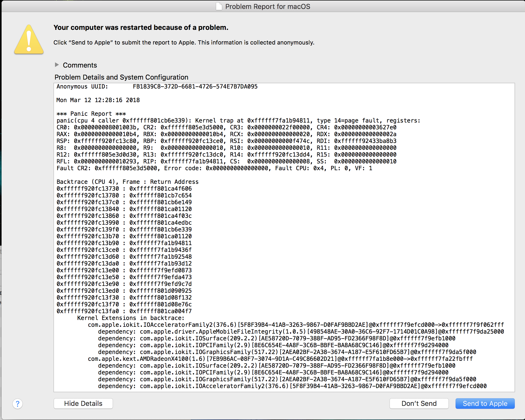This screenshot has width=525, height=420.
Task: Click the Comments label
Action: [x=80, y=65]
